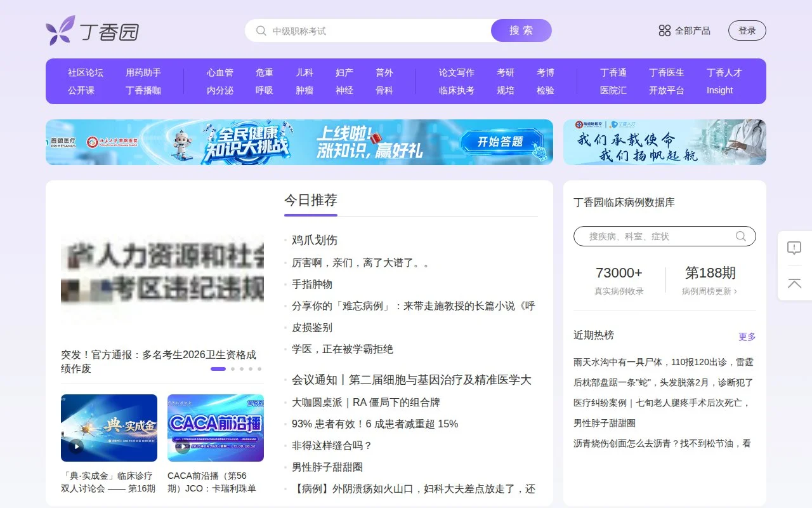Open 医院汇 link

pos(613,90)
